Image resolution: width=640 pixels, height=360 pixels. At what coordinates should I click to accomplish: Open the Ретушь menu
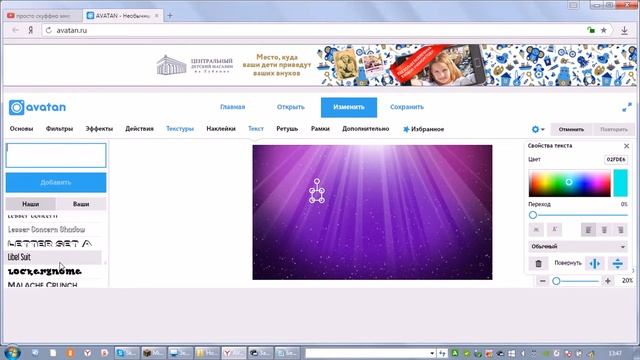tap(287, 129)
